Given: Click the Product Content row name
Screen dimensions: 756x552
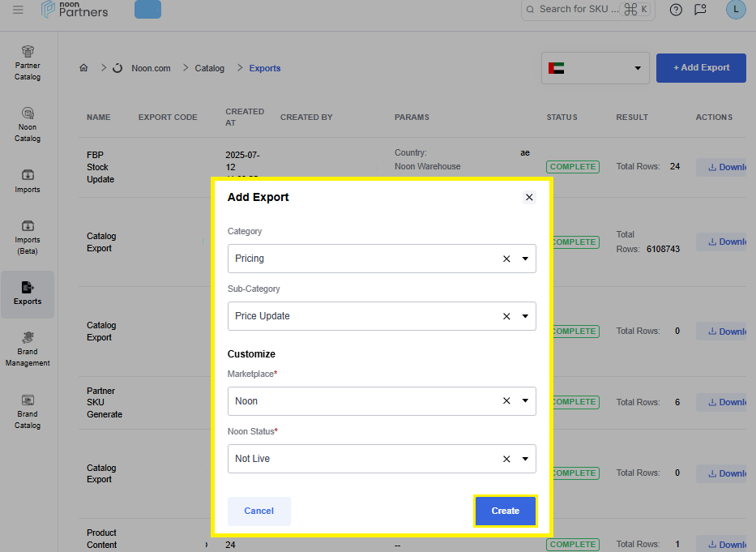Looking at the screenshot, I should [101, 538].
